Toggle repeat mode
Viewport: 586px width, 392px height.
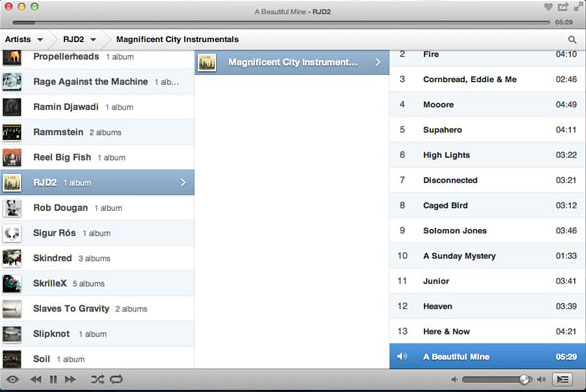click(116, 379)
